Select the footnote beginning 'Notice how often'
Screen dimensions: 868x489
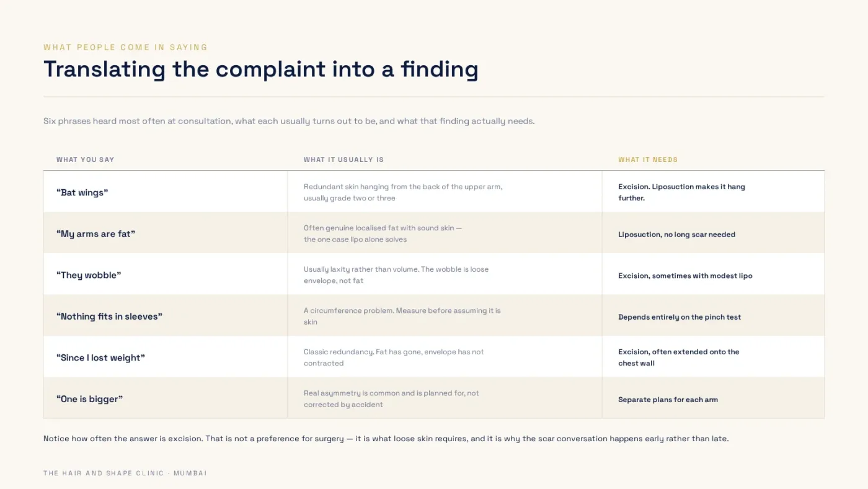coord(386,439)
